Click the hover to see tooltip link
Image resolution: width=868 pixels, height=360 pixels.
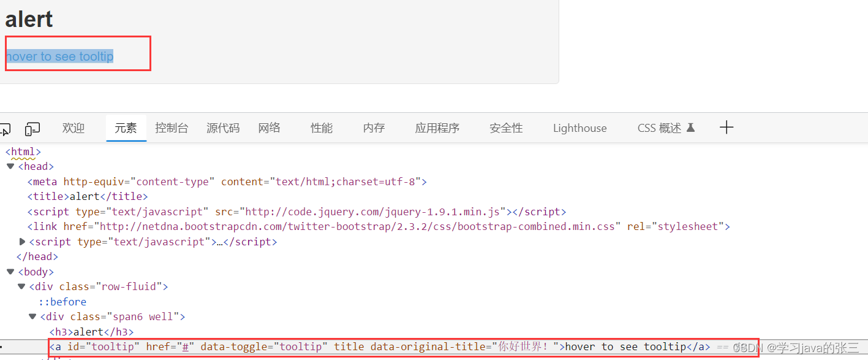point(59,56)
